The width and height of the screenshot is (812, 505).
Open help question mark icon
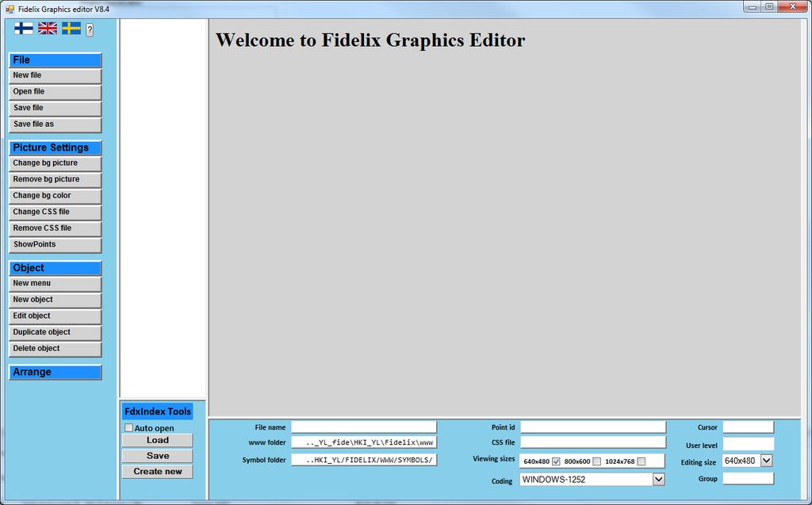tap(90, 30)
